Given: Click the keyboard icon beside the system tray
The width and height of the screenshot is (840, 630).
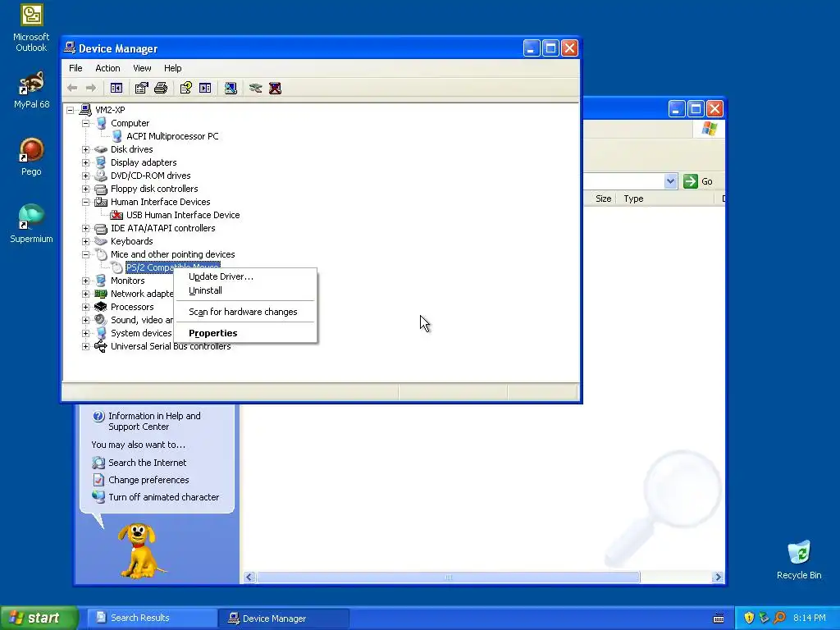Looking at the screenshot, I should pos(719,619).
